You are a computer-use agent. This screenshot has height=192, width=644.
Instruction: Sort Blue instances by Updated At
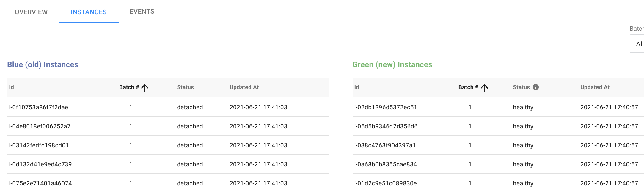tap(244, 87)
